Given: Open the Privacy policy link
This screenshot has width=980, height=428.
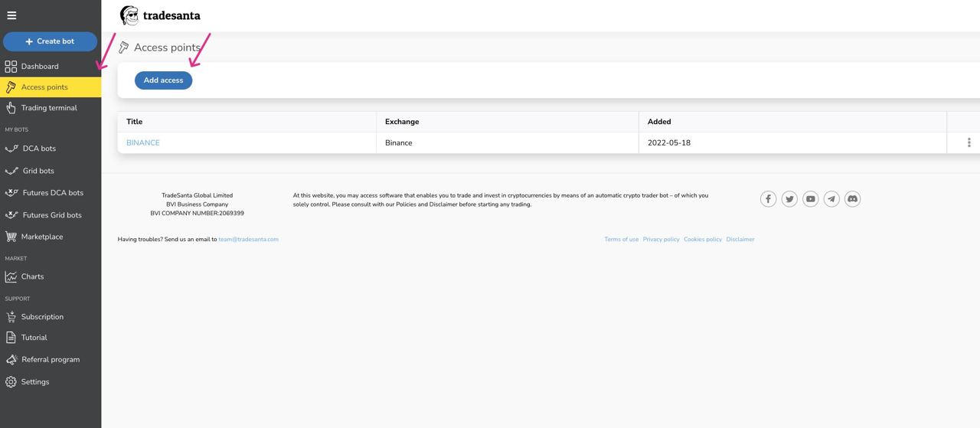Looking at the screenshot, I should click(x=661, y=240).
